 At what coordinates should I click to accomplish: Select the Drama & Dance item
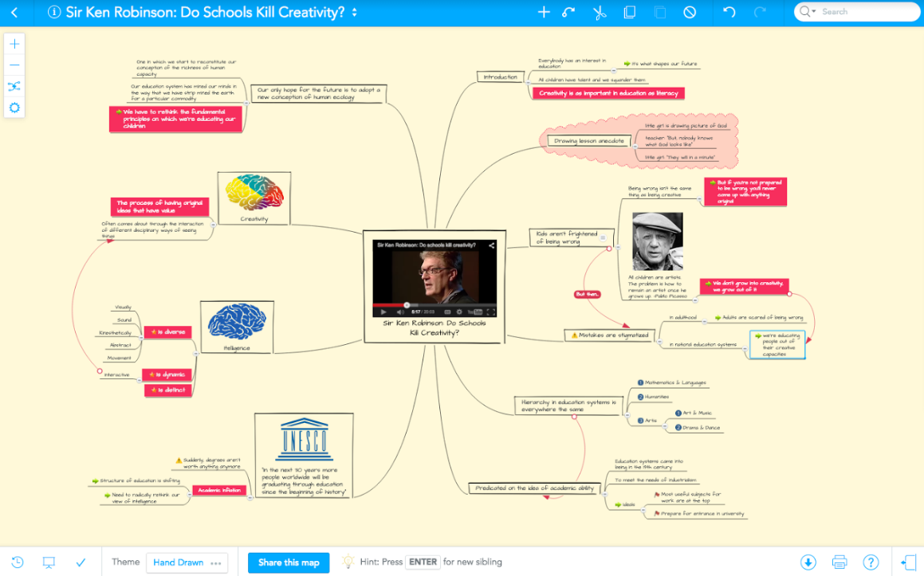coord(697,428)
